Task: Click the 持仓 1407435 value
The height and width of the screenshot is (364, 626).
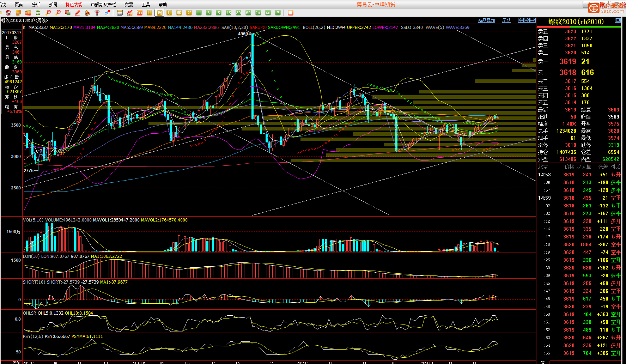Action: pyautogui.click(x=566, y=152)
